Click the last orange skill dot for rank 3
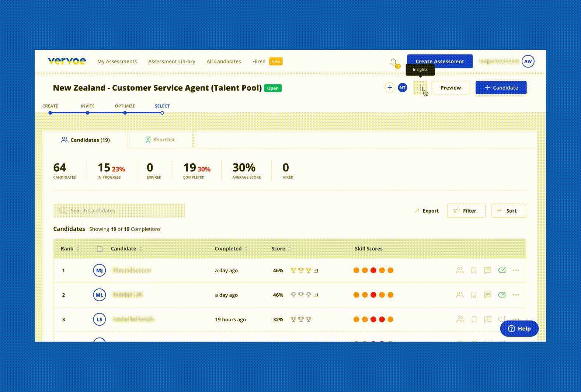The width and height of the screenshot is (581, 392). pos(390,319)
